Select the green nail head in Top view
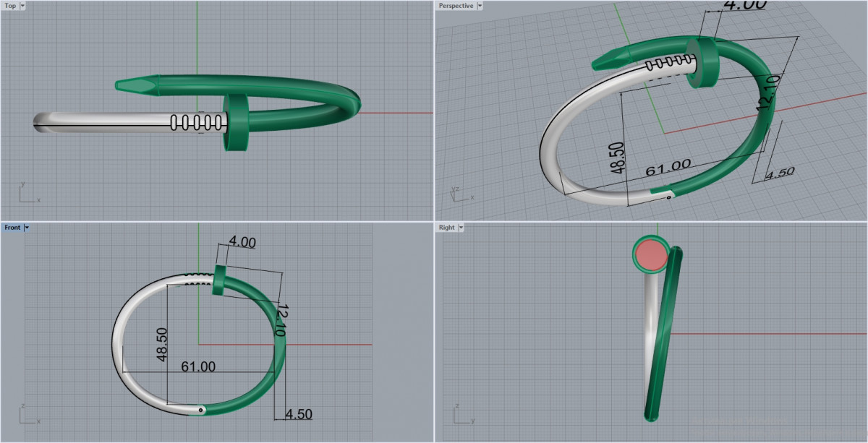This screenshot has height=443, width=868. pyautogui.click(x=238, y=121)
